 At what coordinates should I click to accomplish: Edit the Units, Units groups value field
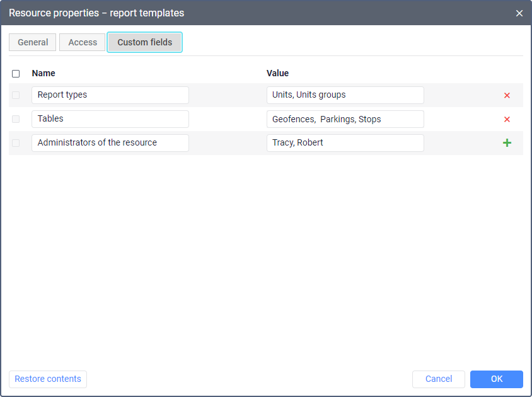345,95
